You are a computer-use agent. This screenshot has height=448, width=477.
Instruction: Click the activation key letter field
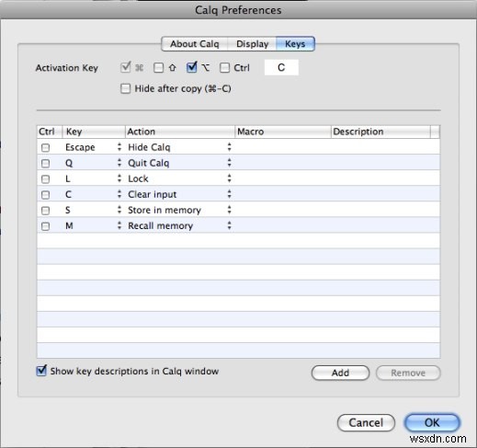[x=281, y=67]
